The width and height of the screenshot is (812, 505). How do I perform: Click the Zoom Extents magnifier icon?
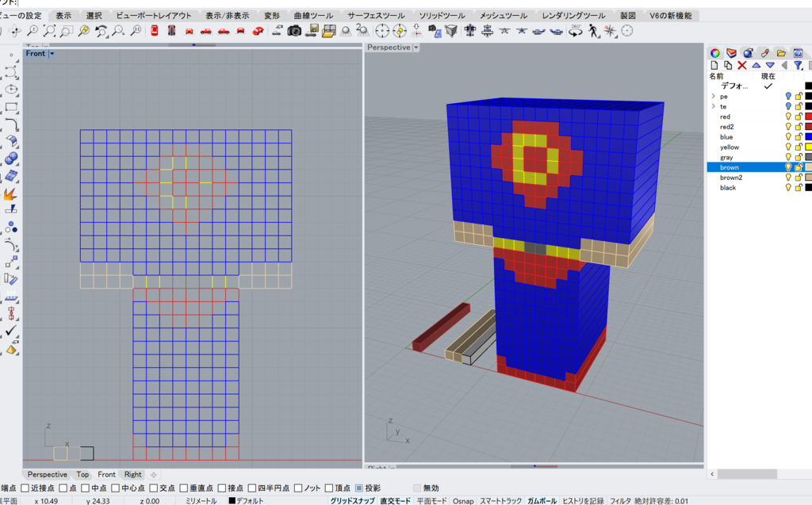point(50,31)
